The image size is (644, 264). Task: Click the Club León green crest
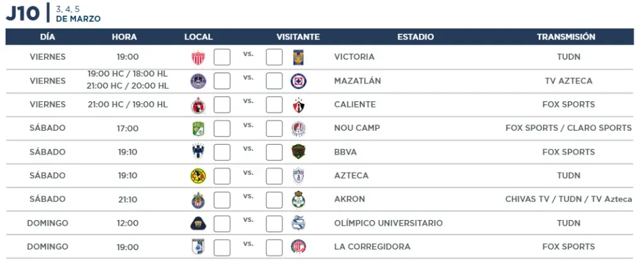[x=198, y=128]
